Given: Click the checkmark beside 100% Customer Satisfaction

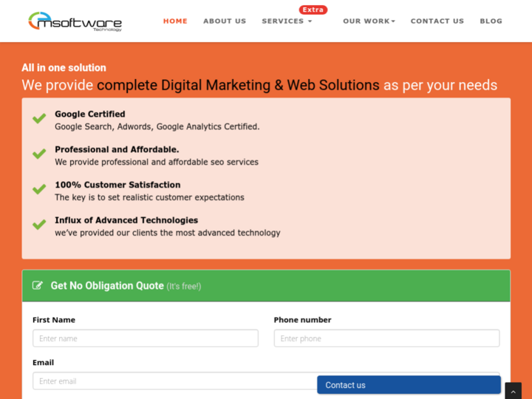Looking at the screenshot, I should point(39,190).
